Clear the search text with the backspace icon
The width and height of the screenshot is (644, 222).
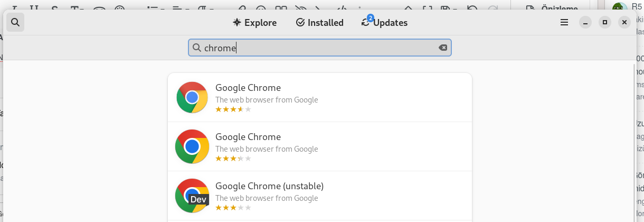pos(443,48)
